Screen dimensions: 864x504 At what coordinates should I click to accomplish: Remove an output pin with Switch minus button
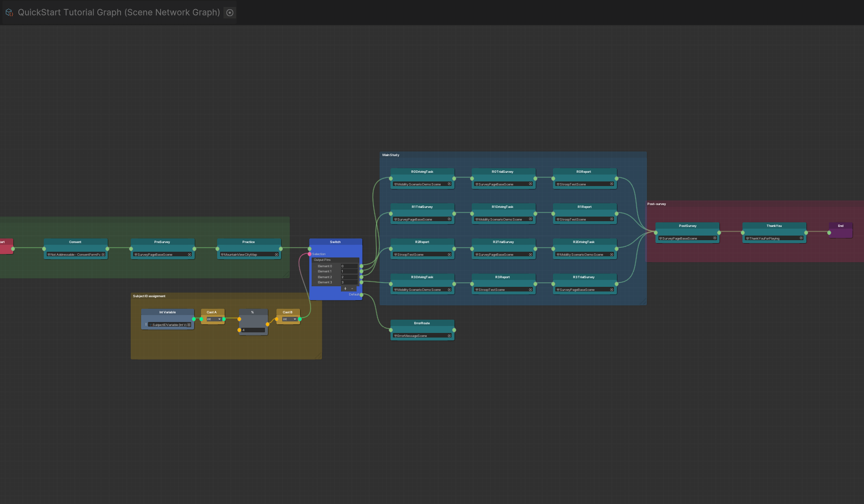click(352, 289)
